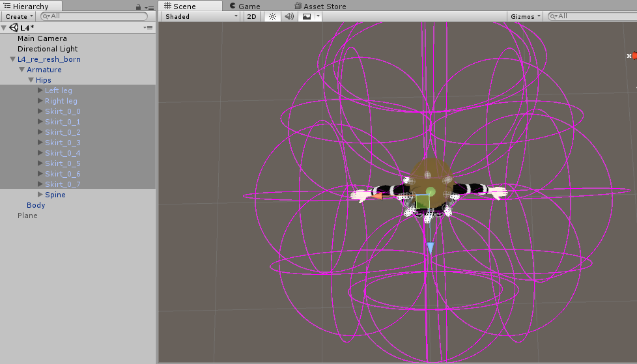This screenshot has height=364, width=637.
Task: Expand the Skirt_0_0 node
Action: pyautogui.click(x=40, y=111)
